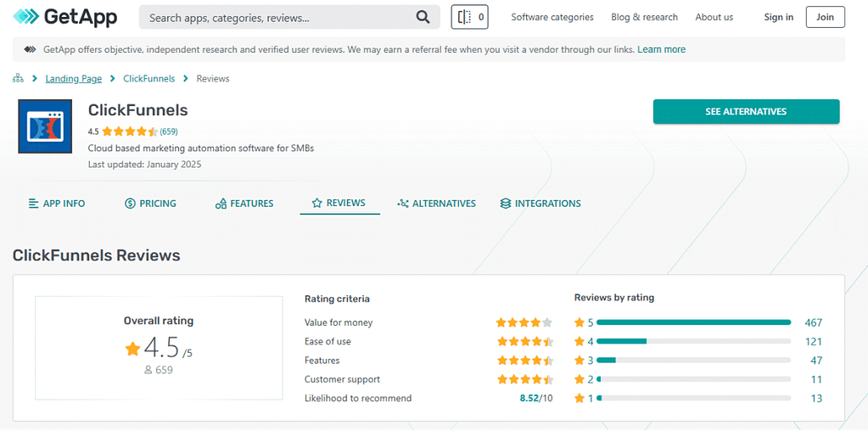868x431 pixels.
Task: Click the 8.52/10 likelihood score
Action: pos(536,399)
